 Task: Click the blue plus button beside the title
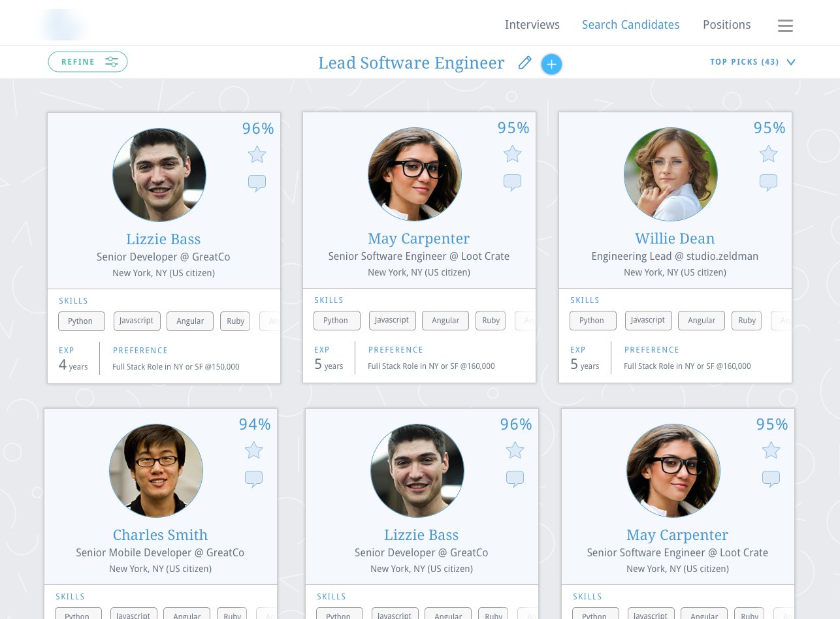click(x=551, y=64)
